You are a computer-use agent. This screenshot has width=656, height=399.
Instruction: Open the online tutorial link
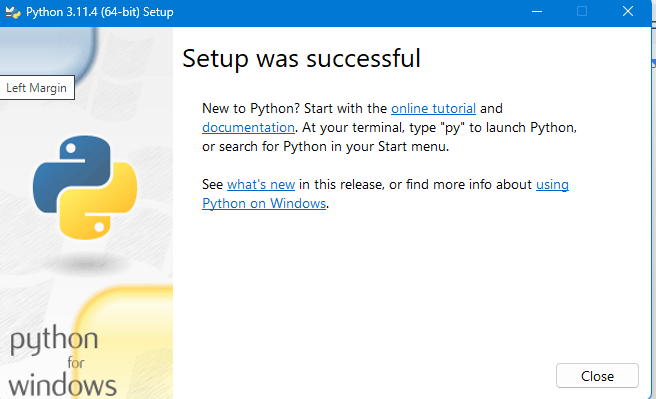433,108
